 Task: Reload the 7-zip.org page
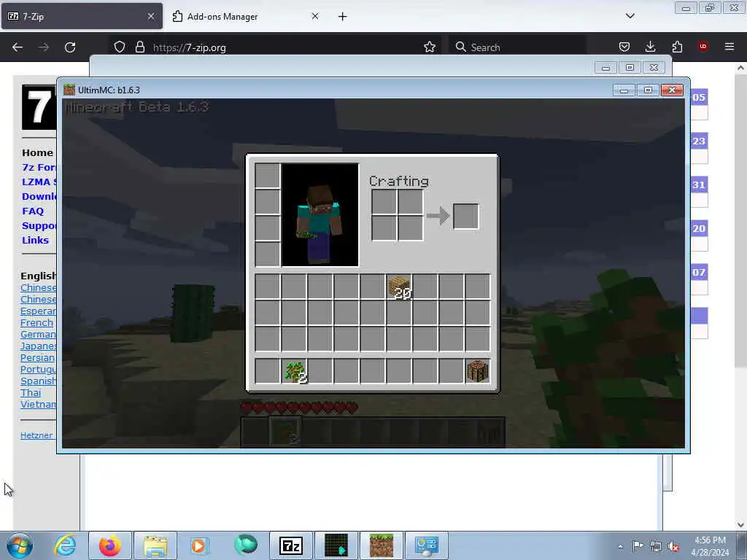click(70, 47)
